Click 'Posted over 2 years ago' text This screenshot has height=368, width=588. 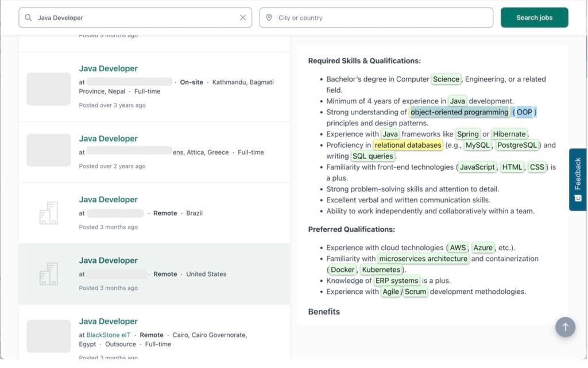[x=112, y=166]
